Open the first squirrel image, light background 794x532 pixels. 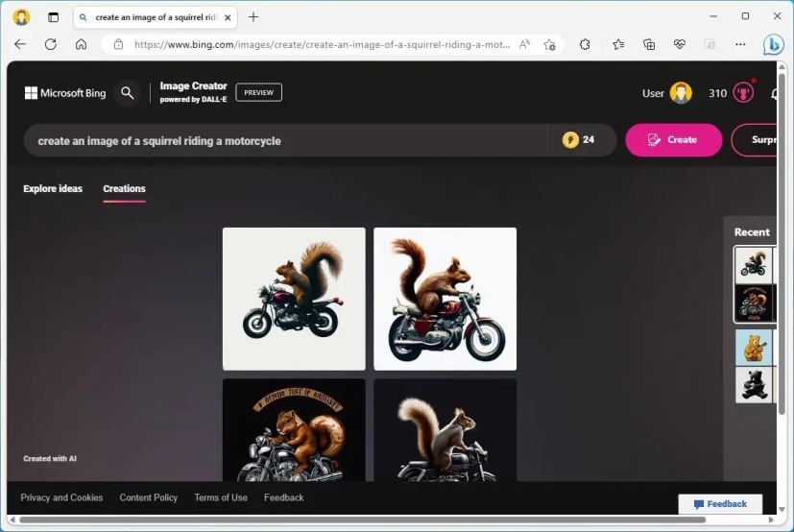(x=294, y=299)
